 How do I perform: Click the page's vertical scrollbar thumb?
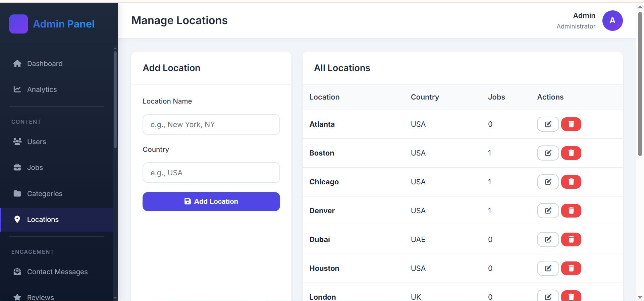(x=640, y=84)
